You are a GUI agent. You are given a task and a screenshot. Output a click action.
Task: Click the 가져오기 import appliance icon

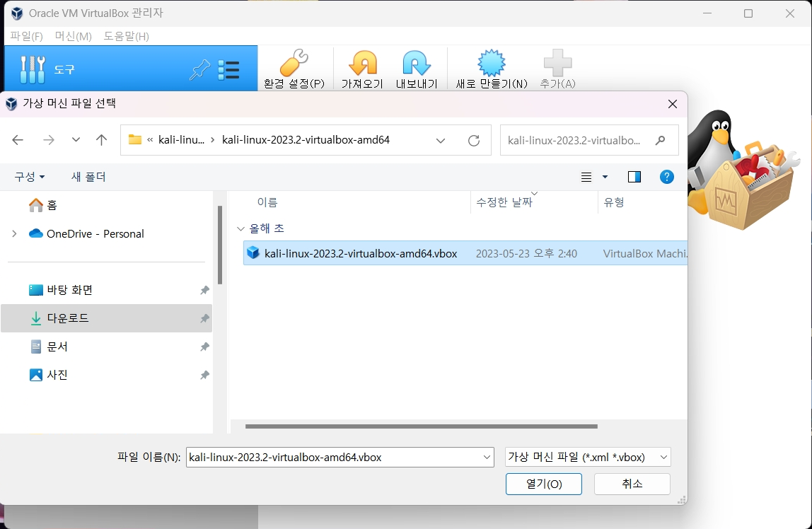(x=361, y=68)
